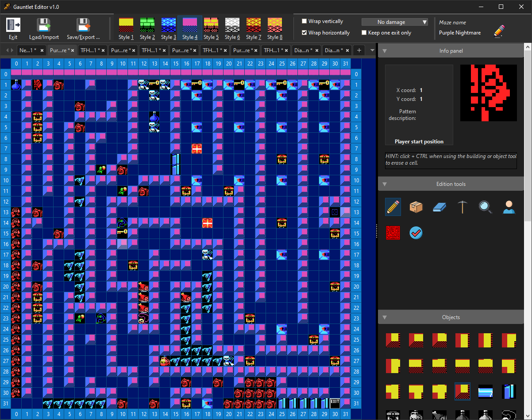Tick Keep one exit only

[x=364, y=33]
